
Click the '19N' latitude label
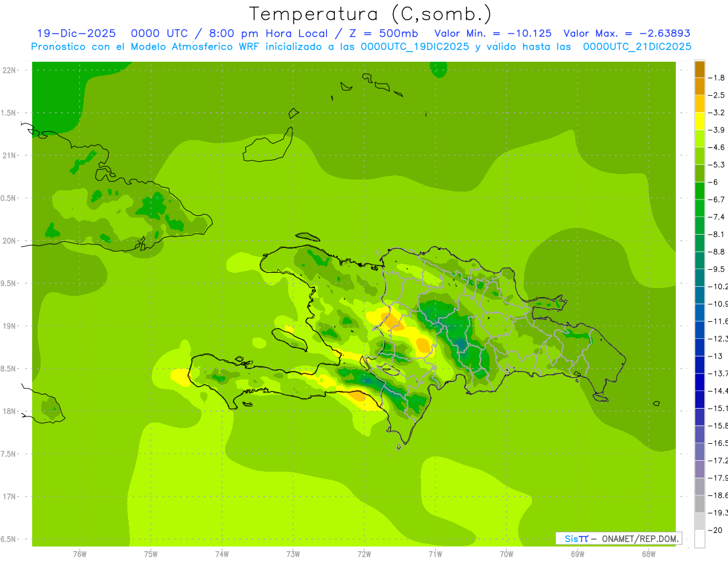point(9,326)
